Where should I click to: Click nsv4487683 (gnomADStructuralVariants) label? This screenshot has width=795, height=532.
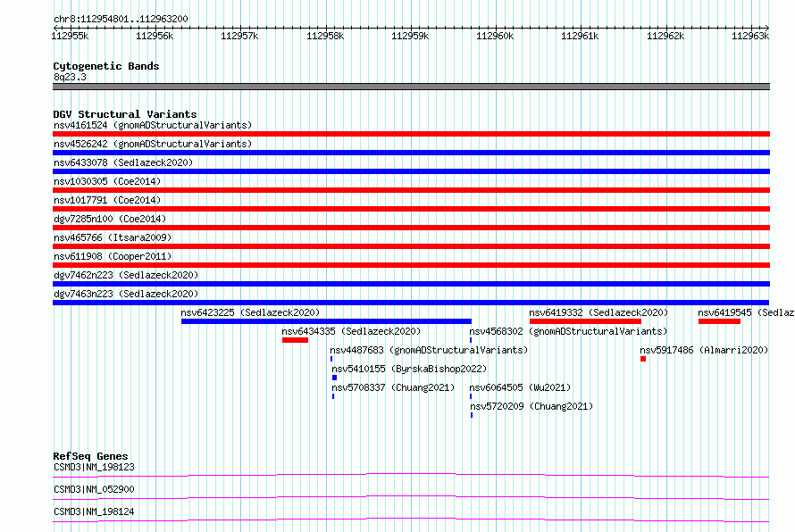point(429,350)
